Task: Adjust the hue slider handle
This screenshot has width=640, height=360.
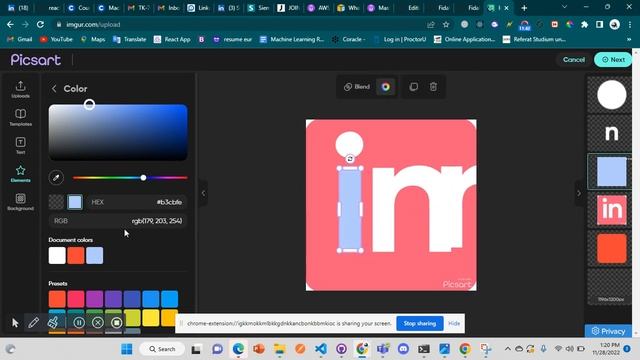Action: (143, 178)
